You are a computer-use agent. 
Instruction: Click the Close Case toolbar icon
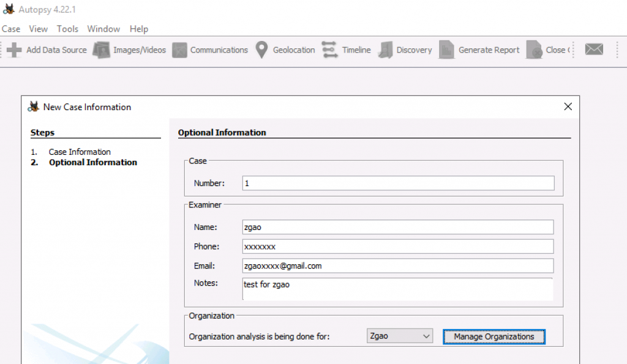click(x=535, y=50)
